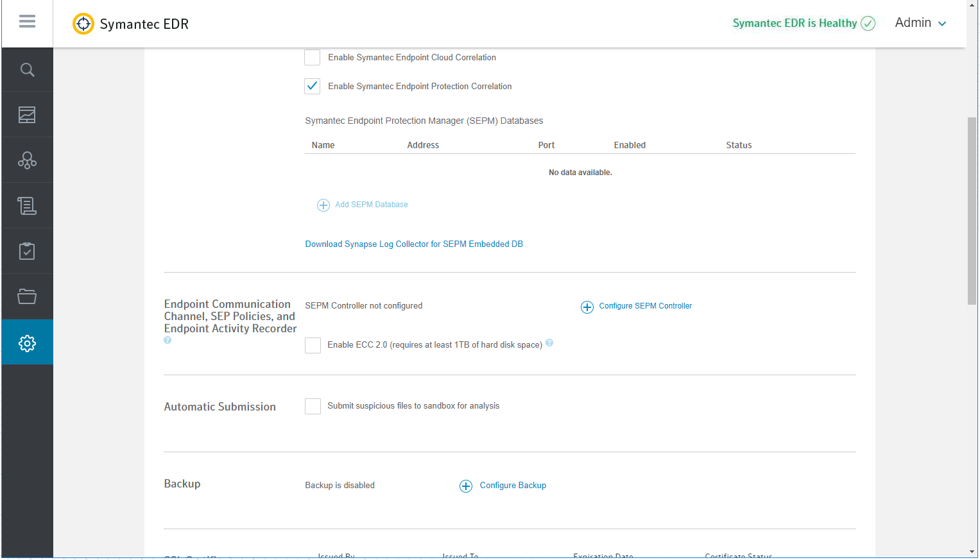
Task: Download Synapse Log Collector for SEPM Embedded DB
Action: coord(414,244)
